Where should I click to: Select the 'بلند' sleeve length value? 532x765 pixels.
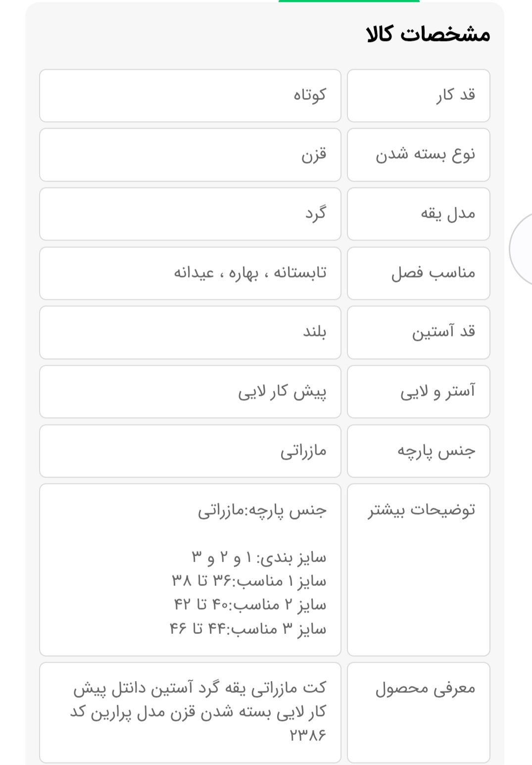190,332
